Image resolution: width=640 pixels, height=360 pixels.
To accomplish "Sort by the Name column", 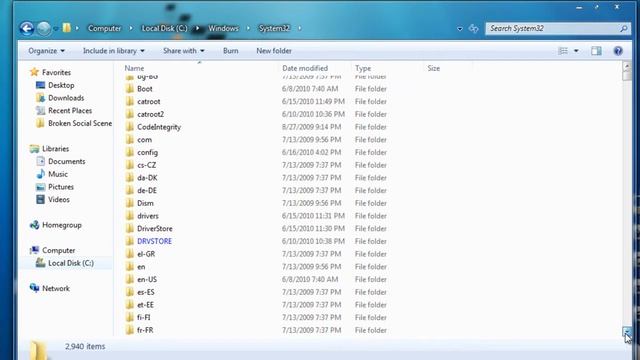I will point(134,68).
